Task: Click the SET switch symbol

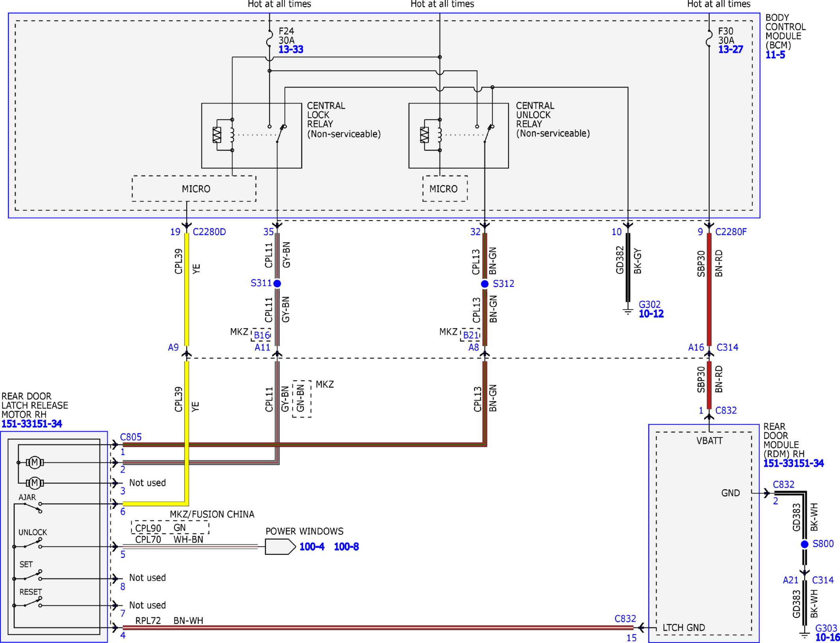Action: [34, 575]
